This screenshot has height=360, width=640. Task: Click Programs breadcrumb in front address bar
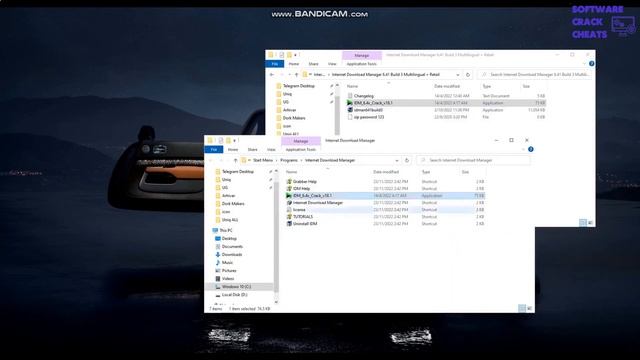pos(289,160)
